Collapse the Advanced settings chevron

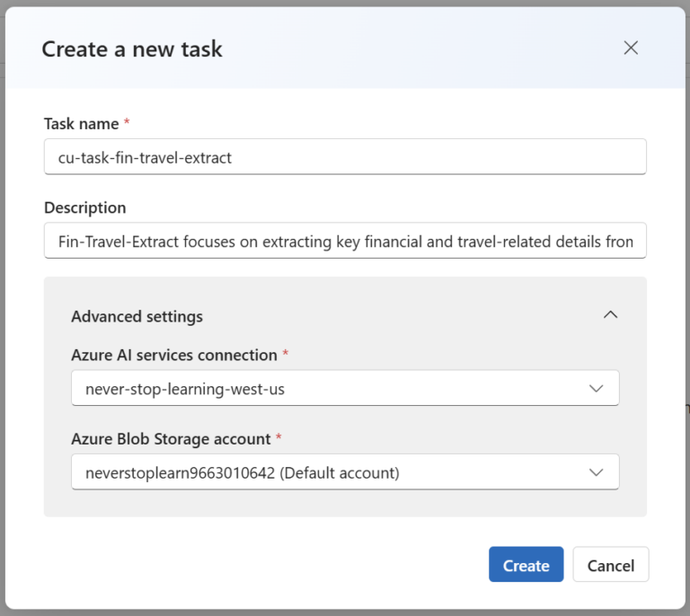pyautogui.click(x=611, y=315)
